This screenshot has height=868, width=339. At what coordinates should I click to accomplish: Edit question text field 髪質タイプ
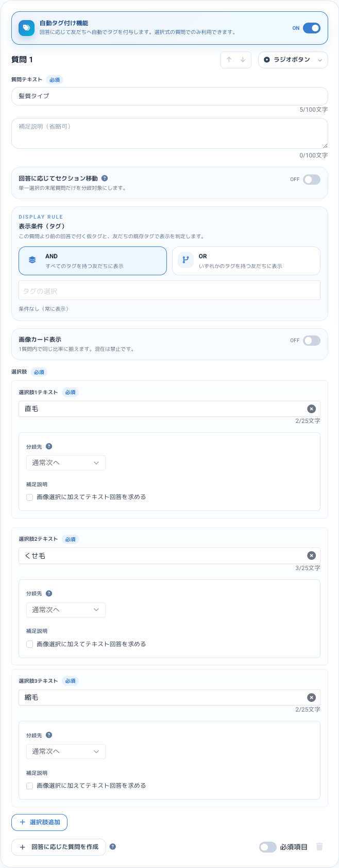169,96
